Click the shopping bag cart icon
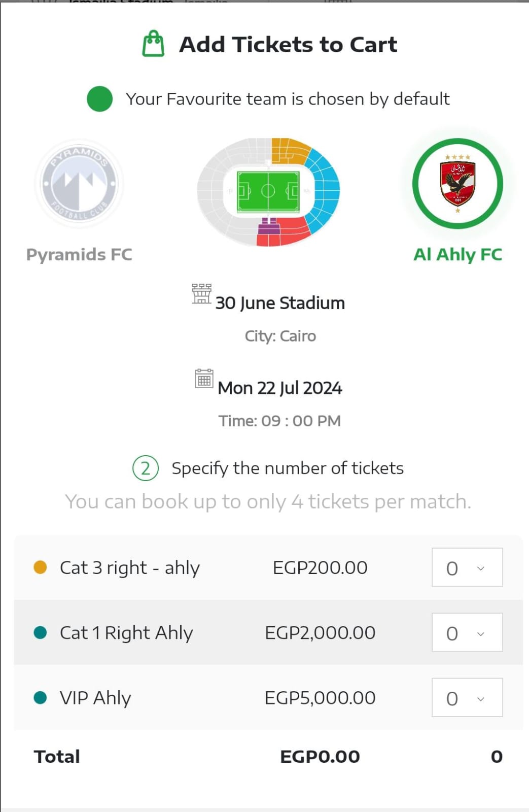The image size is (529, 812). pos(153,44)
